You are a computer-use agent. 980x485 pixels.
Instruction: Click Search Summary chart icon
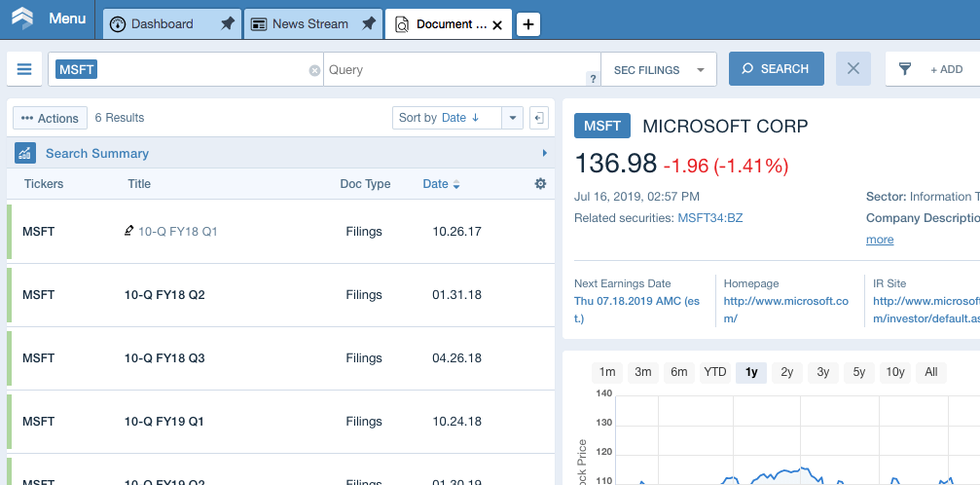point(25,153)
